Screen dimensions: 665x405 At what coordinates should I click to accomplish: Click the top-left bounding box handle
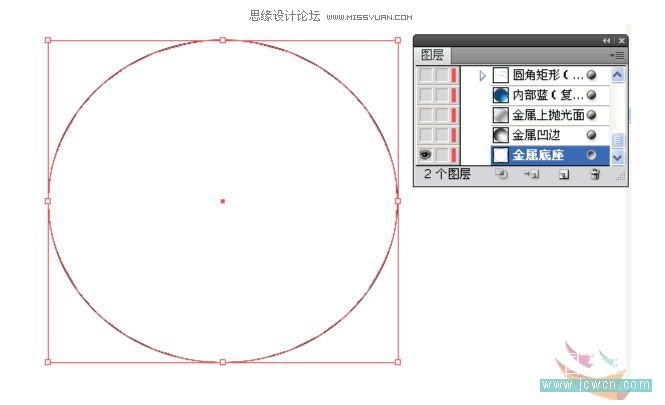[x=48, y=40]
